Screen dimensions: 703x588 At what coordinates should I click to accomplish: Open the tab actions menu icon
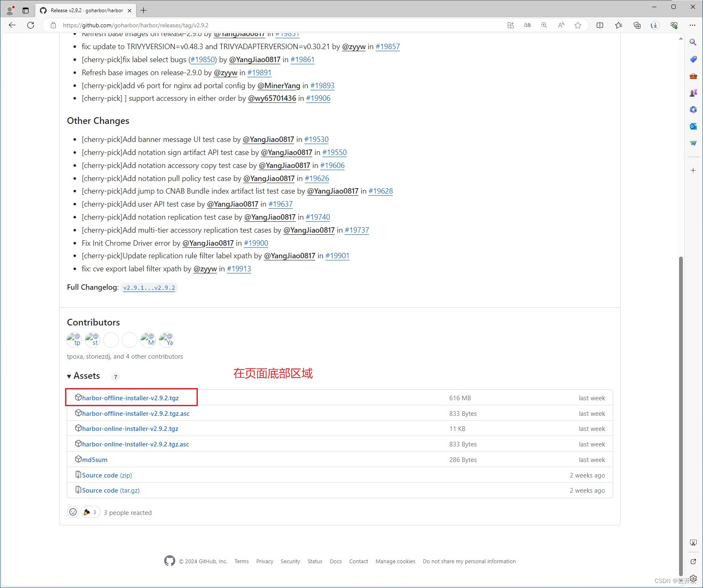click(x=26, y=10)
